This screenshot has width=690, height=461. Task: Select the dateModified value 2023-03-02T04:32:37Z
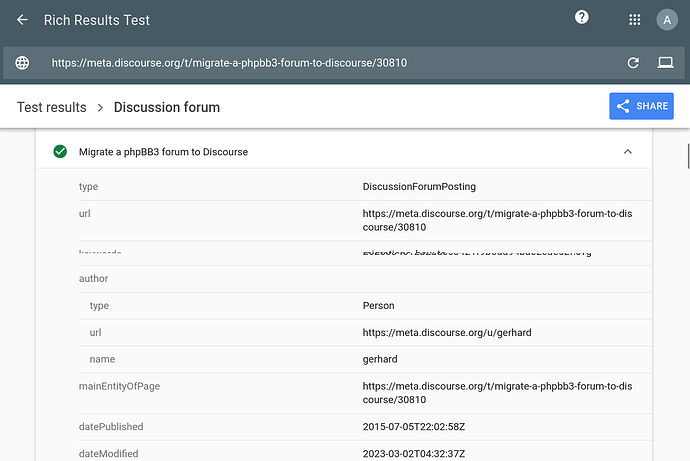[414, 454]
